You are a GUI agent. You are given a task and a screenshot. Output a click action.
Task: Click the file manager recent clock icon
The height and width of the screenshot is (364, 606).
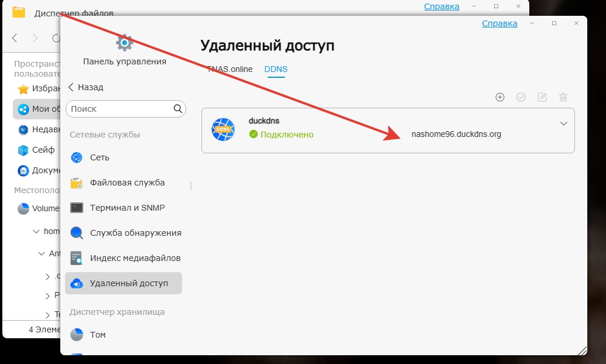click(x=23, y=130)
